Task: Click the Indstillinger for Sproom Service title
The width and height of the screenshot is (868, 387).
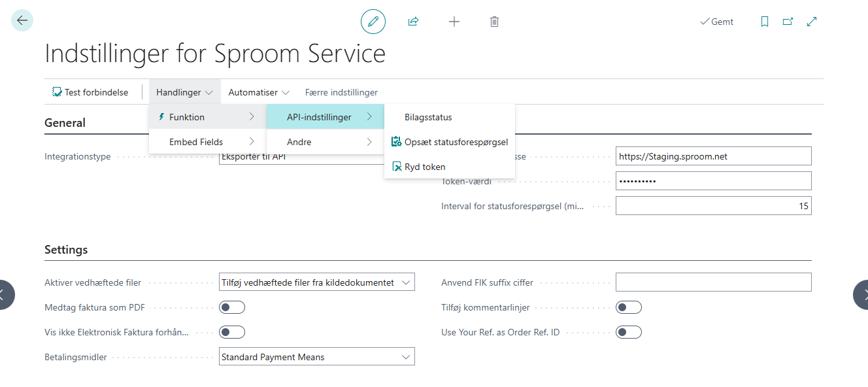Action: (215, 54)
